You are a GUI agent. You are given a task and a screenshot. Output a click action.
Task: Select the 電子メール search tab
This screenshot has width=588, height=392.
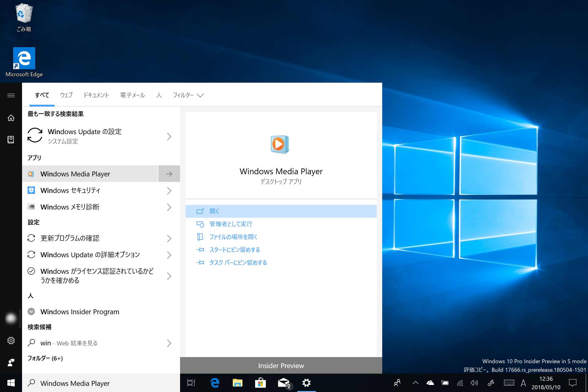tap(132, 95)
